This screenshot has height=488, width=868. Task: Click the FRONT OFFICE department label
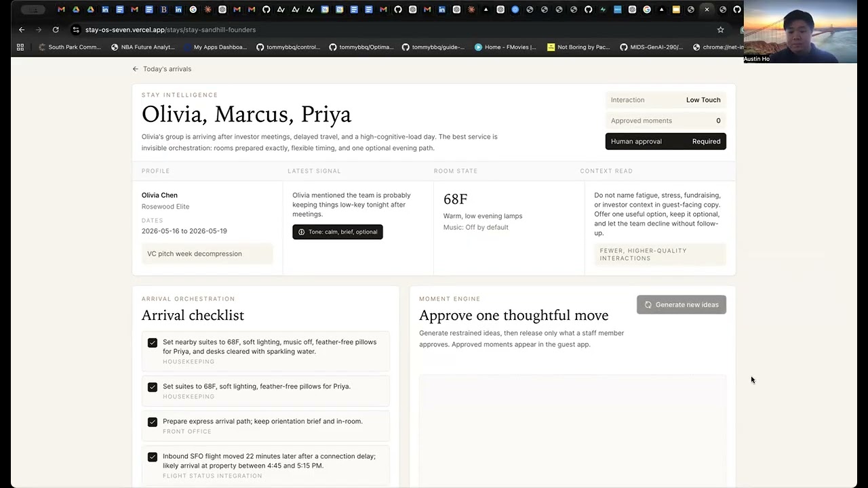tap(187, 432)
